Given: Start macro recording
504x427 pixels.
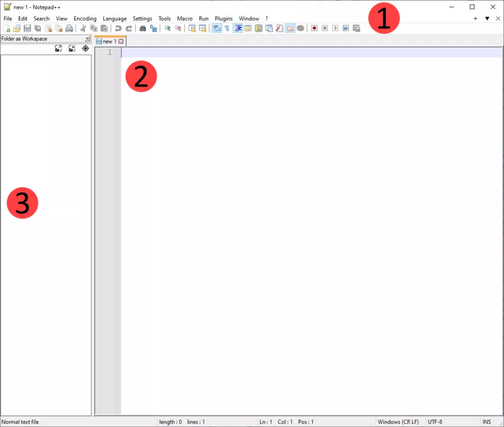Looking at the screenshot, I should 314,28.
